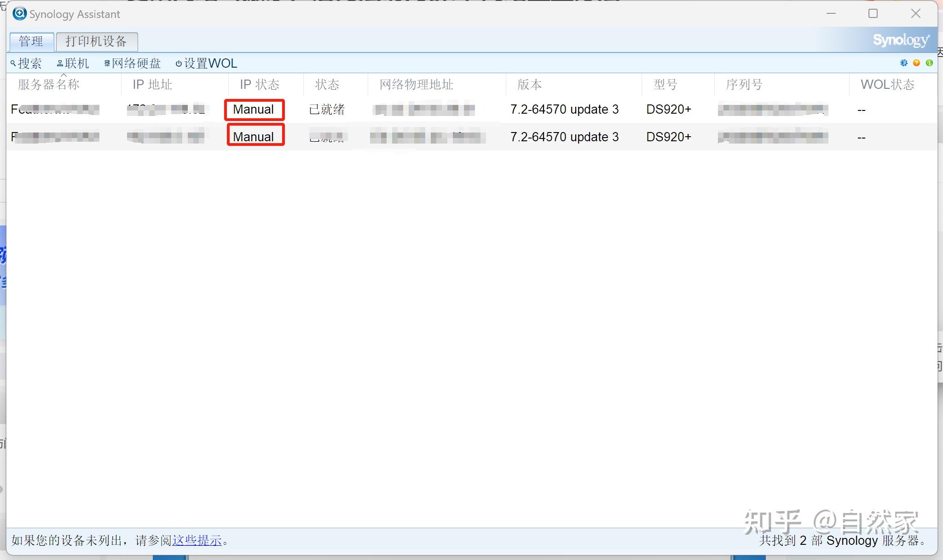The height and width of the screenshot is (560, 943).
Task: Maximize the Synology Assistant window
Action: click(x=873, y=14)
